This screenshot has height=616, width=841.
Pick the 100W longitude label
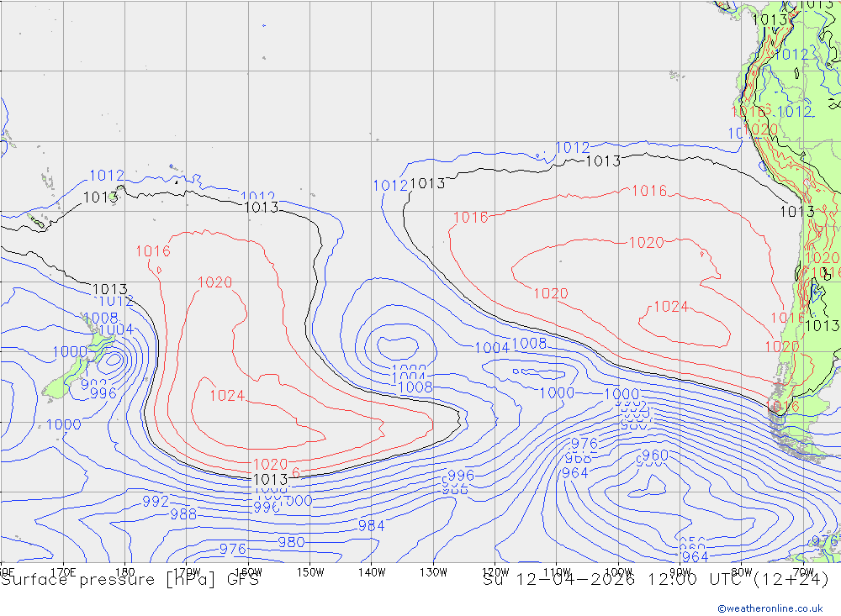pyautogui.click(x=618, y=572)
